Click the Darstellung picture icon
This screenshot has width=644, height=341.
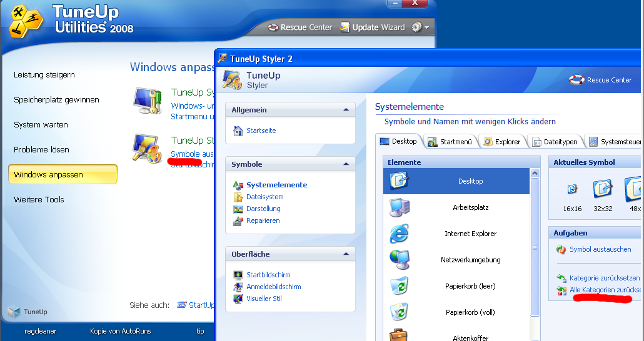point(238,209)
